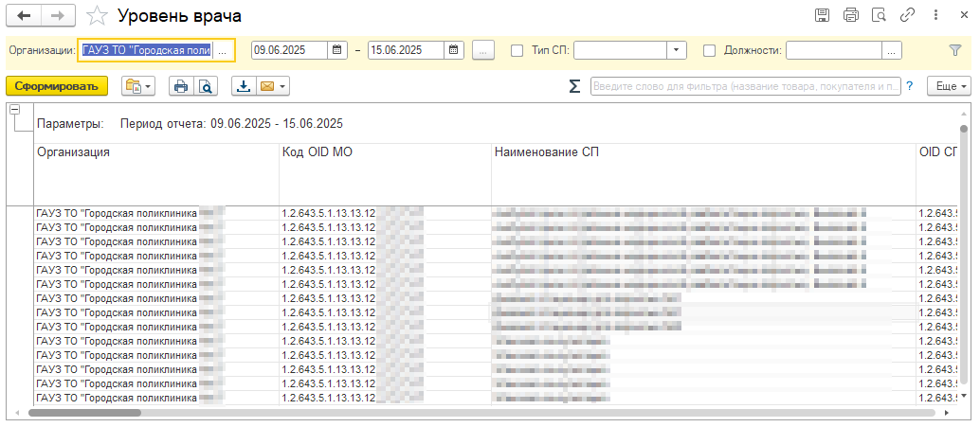Click the back navigation arrow

tap(24, 16)
